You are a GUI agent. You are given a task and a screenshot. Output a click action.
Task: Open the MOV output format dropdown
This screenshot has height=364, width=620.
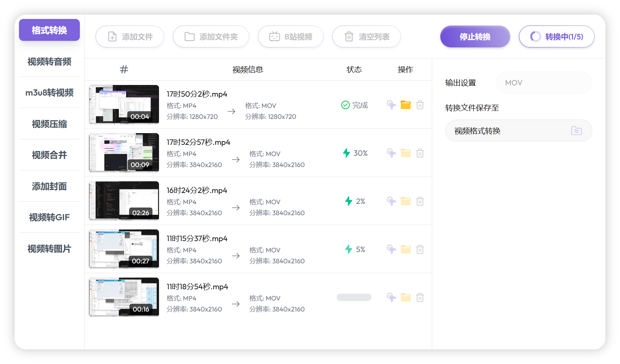coord(544,82)
